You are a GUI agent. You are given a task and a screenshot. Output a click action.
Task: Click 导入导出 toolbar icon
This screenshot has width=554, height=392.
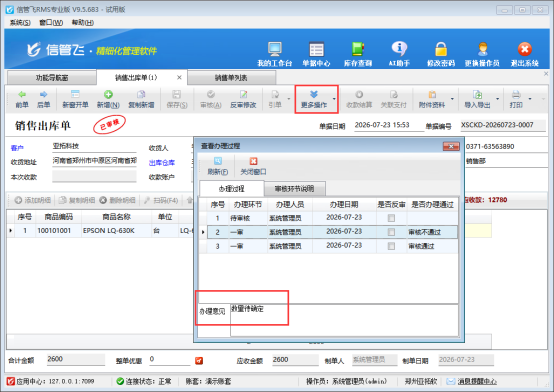point(477,99)
